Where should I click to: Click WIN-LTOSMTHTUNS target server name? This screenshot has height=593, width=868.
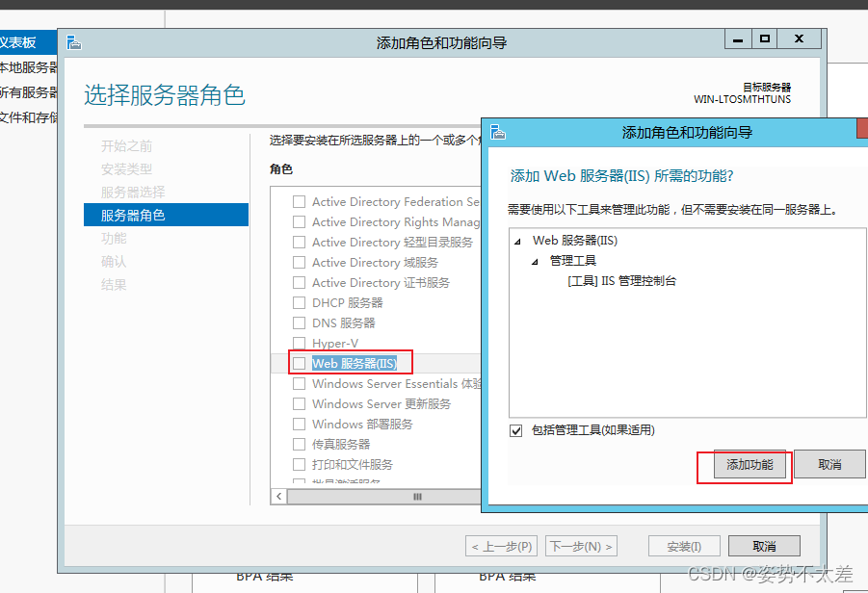click(743, 99)
